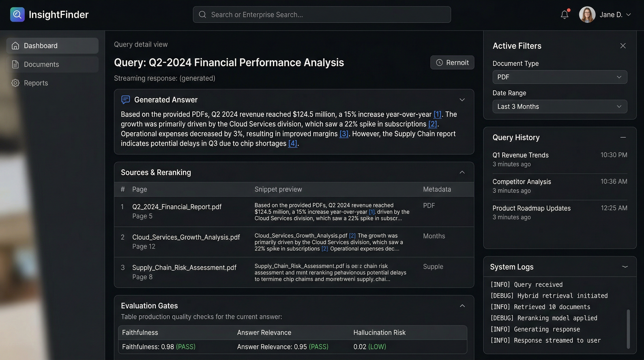Click the InsightFinder logo icon

pos(17,15)
